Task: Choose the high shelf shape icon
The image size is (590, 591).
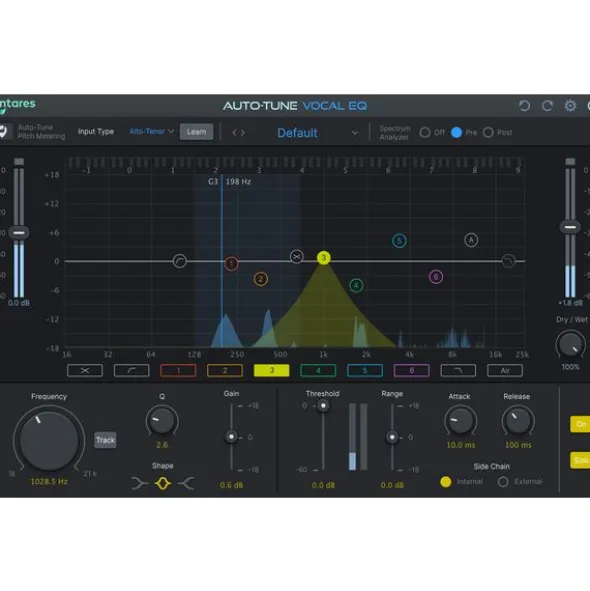Action: pos(186,483)
